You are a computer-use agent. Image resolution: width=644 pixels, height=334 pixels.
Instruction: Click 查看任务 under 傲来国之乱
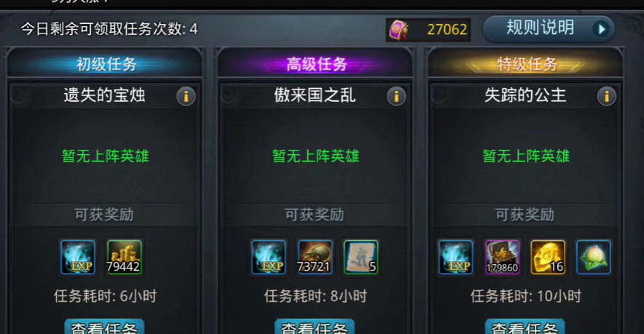[315, 327]
